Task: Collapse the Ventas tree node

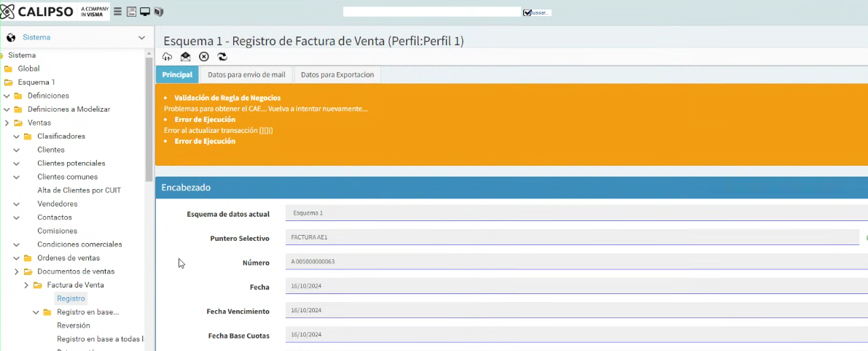Action: pyautogui.click(x=7, y=123)
